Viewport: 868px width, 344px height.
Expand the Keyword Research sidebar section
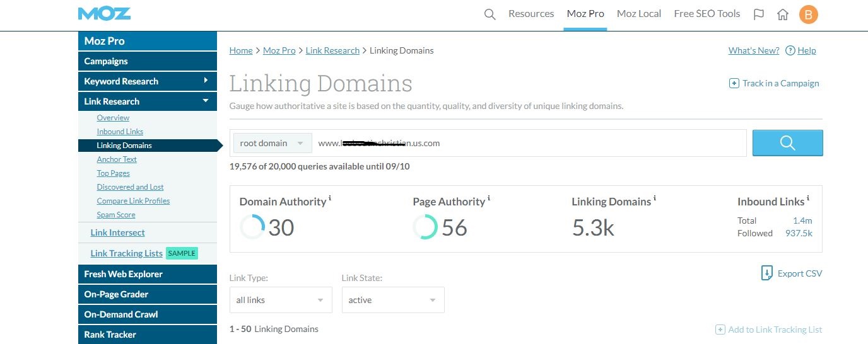click(206, 81)
